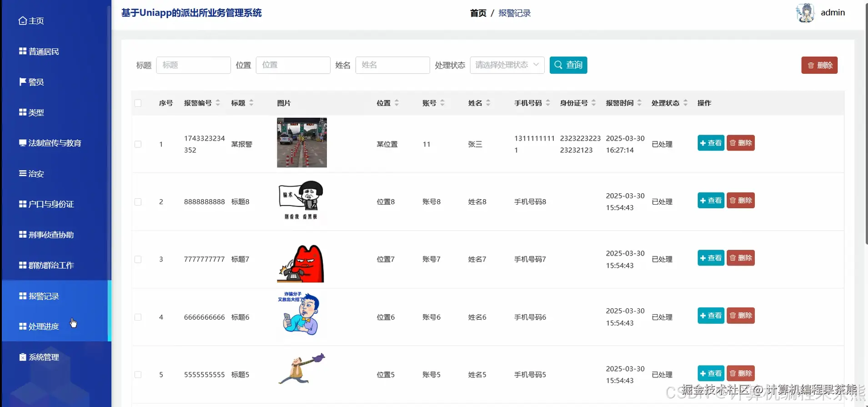Click the list icon beside 治安
The image size is (868, 407).
pos(23,173)
